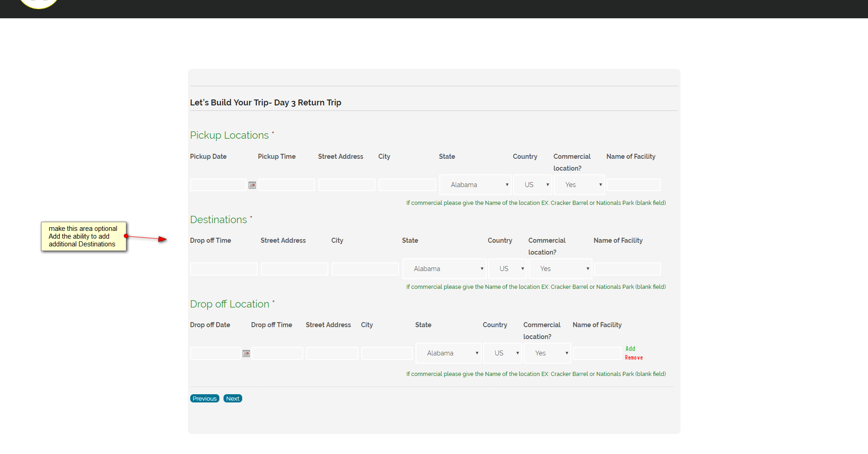Focus the Drop off Date input field
Viewport: 868px width, 454px height.
point(215,353)
